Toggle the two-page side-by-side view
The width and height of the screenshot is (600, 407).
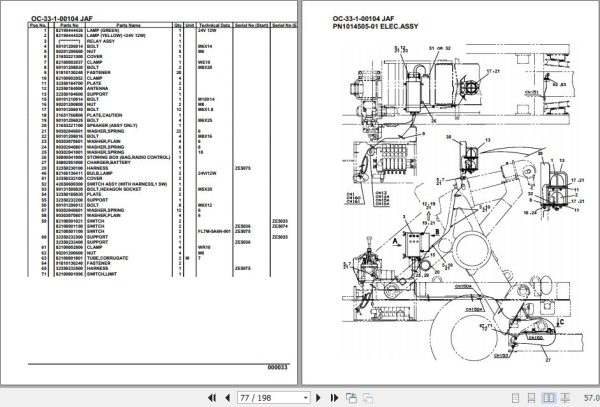548,398
